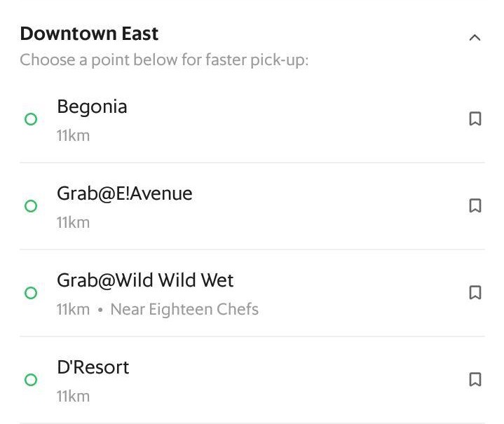Viewport: 504px width, 424px height.
Task: Click the Downtown East heading
Action: 89,34
